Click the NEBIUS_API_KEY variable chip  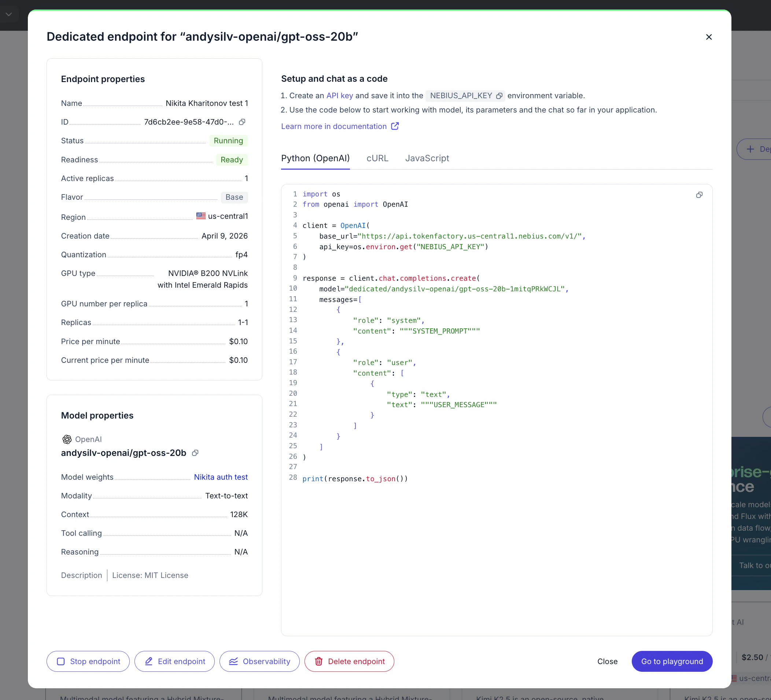[465, 96]
